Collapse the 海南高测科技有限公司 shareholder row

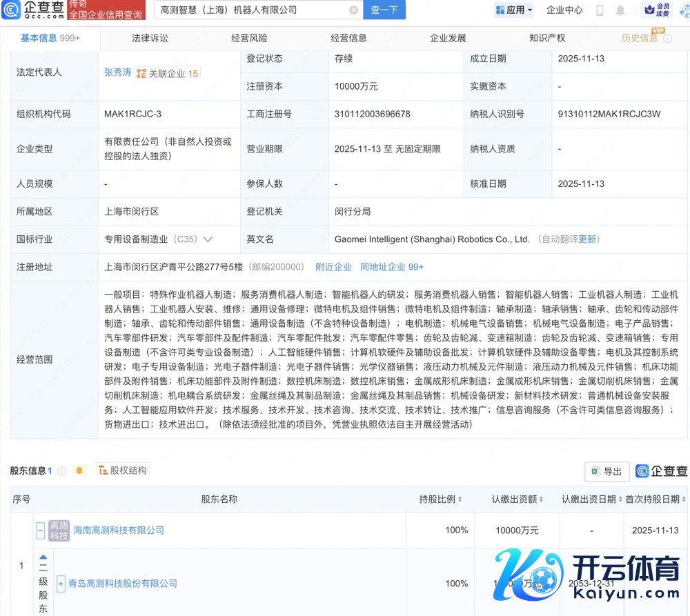[41, 530]
